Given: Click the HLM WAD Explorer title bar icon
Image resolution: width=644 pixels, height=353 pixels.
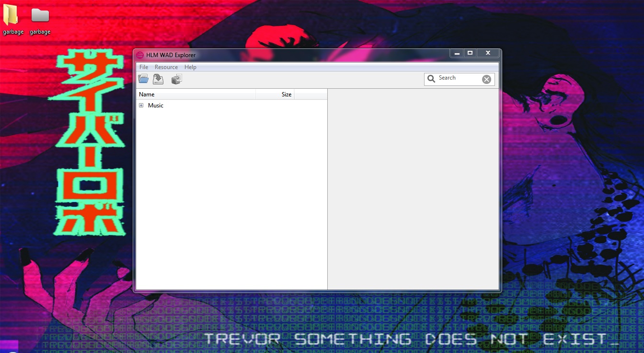Looking at the screenshot, I should 140,55.
